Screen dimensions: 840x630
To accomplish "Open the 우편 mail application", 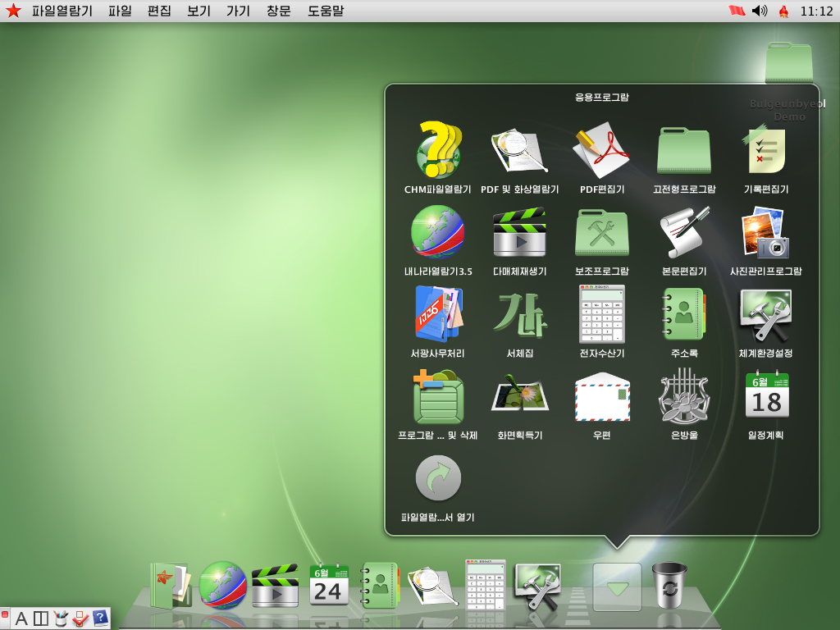I will coord(601,396).
